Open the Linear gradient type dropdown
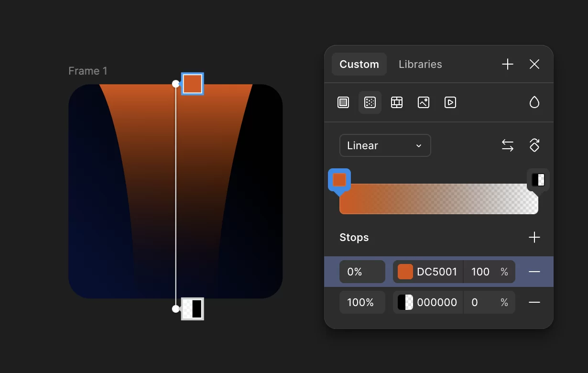Screen dimensions: 588x373 tap(385, 145)
